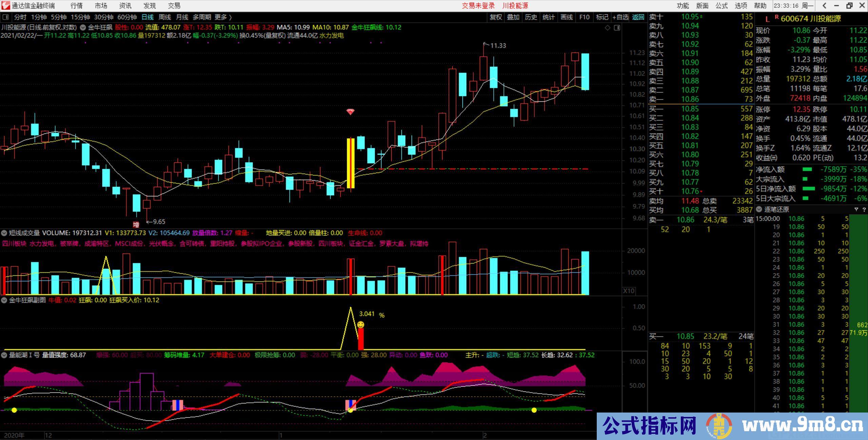The width and height of the screenshot is (868, 440).
Task: Click the 标记 button
Action: [602, 17]
